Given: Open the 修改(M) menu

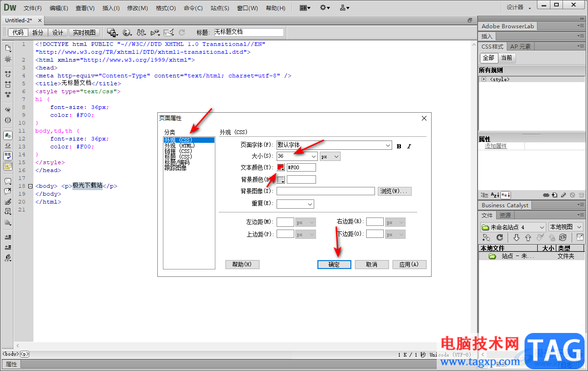Looking at the screenshot, I should coord(137,8).
